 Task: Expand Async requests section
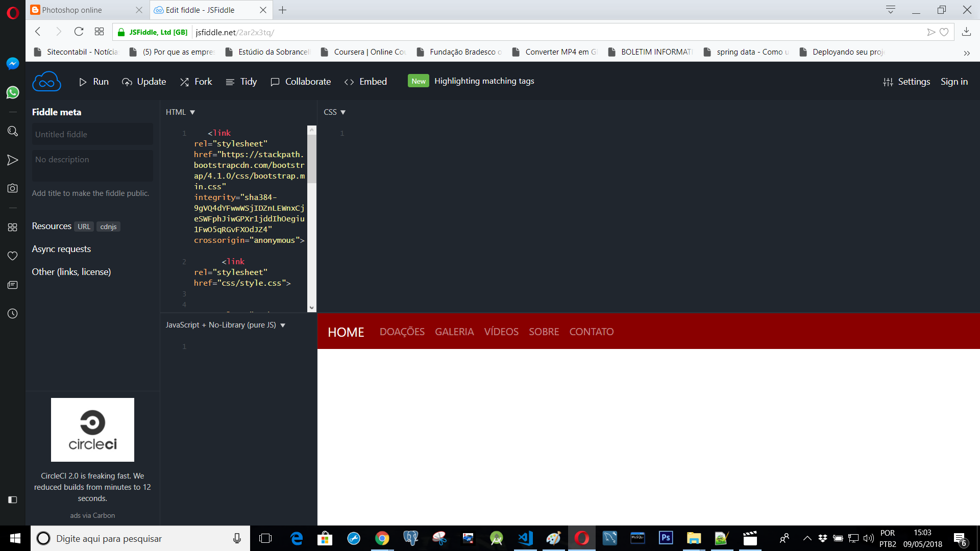[x=61, y=249]
